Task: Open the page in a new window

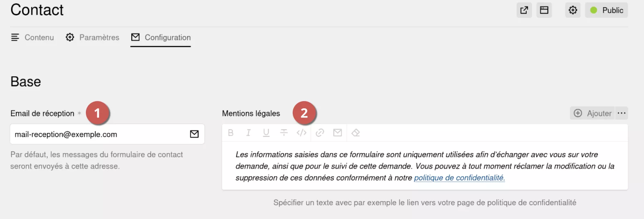Action: point(524,10)
